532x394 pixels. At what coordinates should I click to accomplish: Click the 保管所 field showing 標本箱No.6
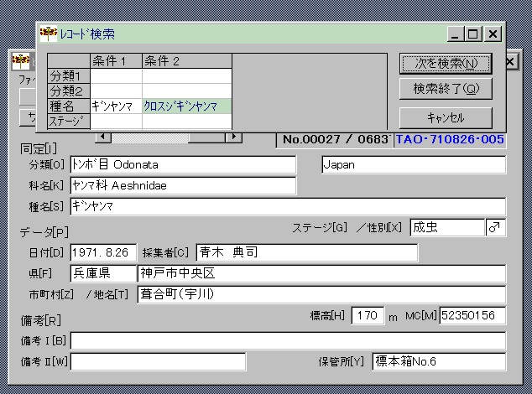tap(438, 361)
